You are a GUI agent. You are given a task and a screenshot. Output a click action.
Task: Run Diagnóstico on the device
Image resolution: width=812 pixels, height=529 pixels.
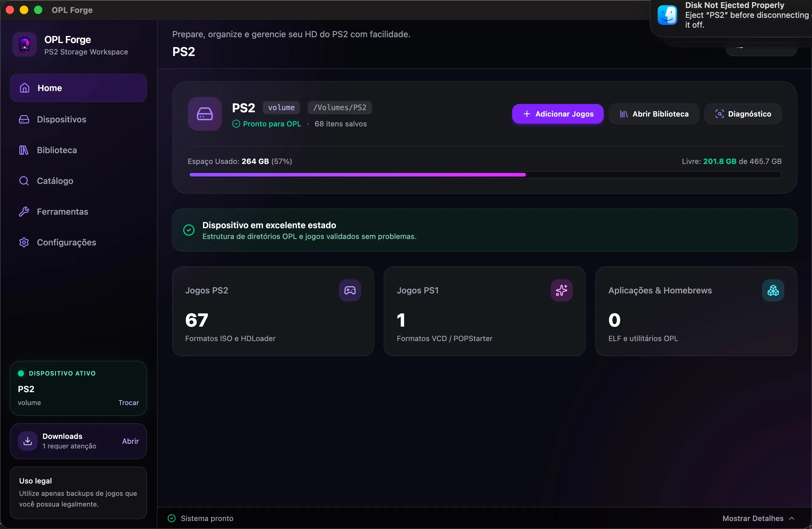[x=743, y=114]
